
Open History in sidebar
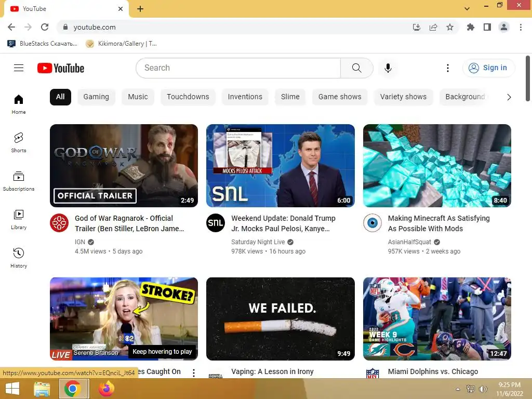pos(19,258)
